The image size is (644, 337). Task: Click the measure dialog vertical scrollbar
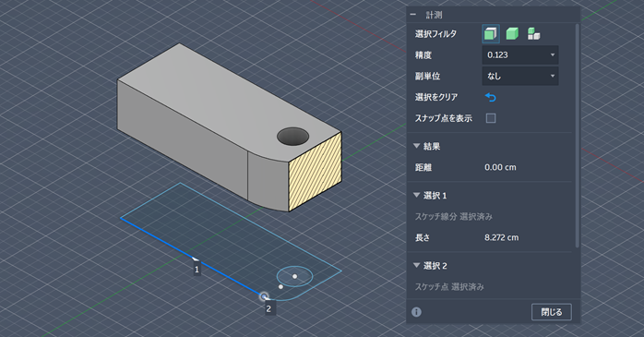(x=577, y=136)
